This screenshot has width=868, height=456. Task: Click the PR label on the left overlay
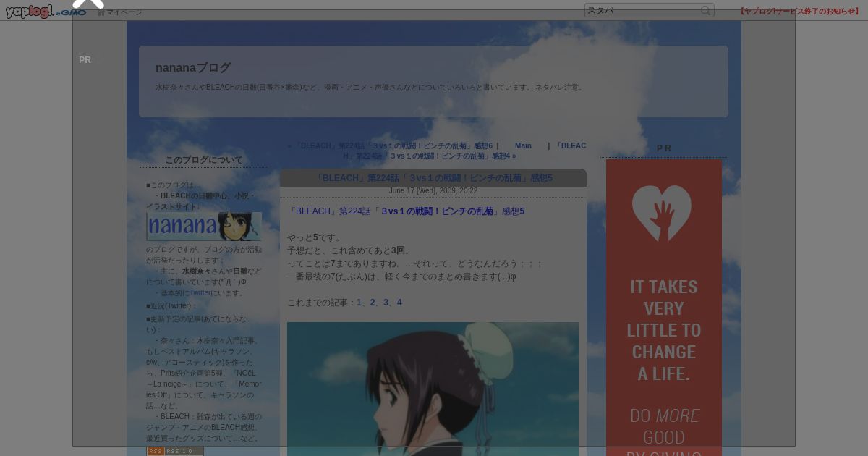pos(85,60)
